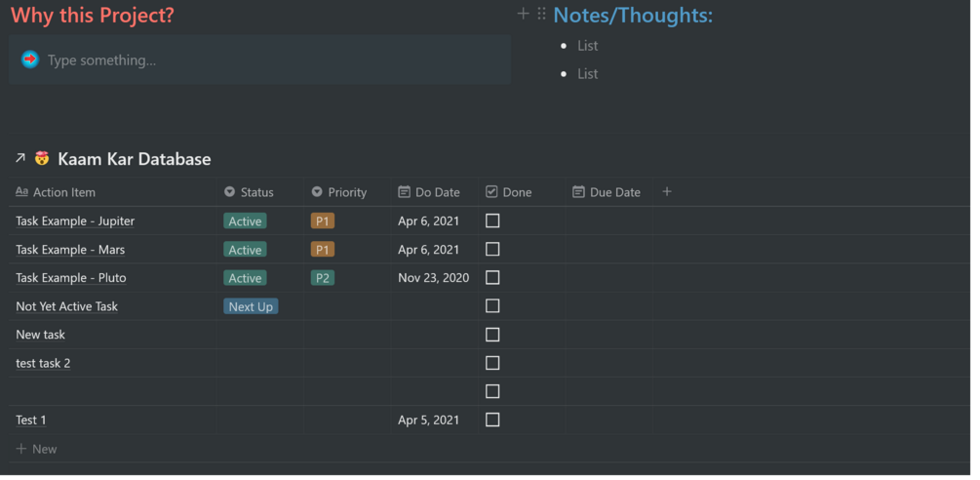
Task: Open Action Item column header menu
Action: point(113,192)
